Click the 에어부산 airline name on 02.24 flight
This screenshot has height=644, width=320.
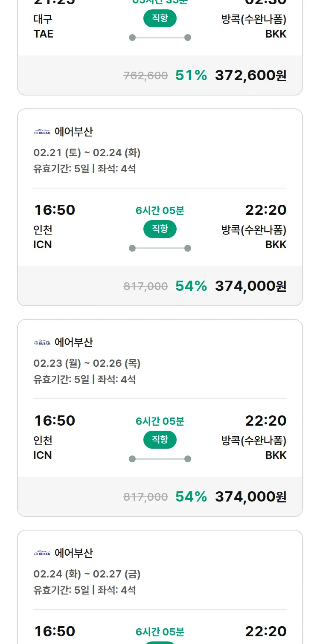[74, 553]
